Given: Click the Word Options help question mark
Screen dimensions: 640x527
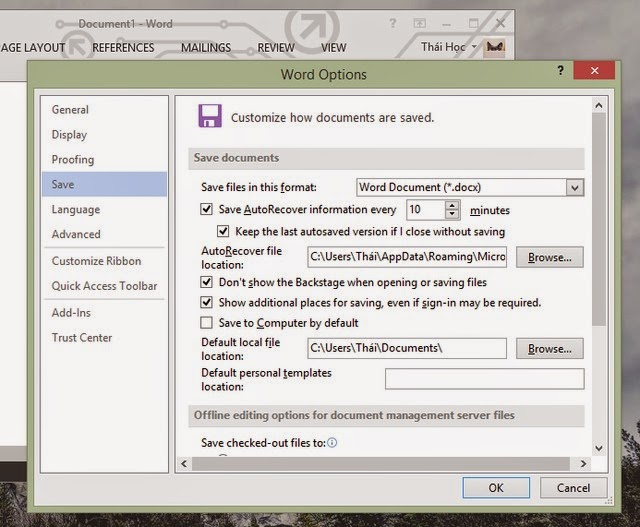Looking at the screenshot, I should [x=560, y=70].
